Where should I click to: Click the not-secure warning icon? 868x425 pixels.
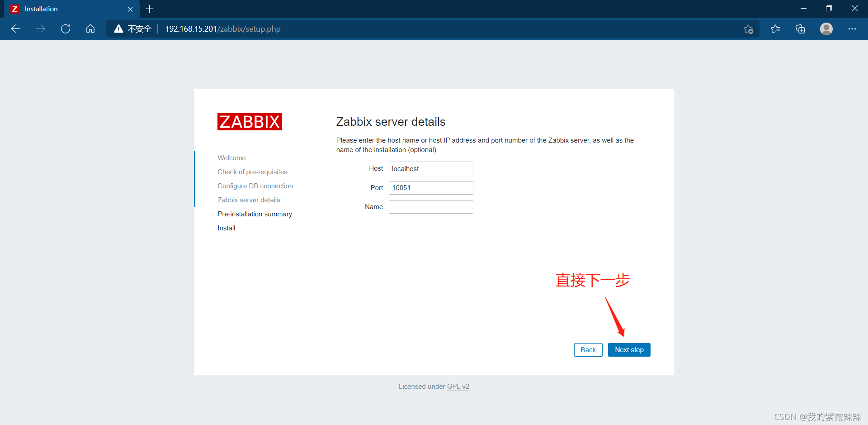pyautogui.click(x=118, y=29)
